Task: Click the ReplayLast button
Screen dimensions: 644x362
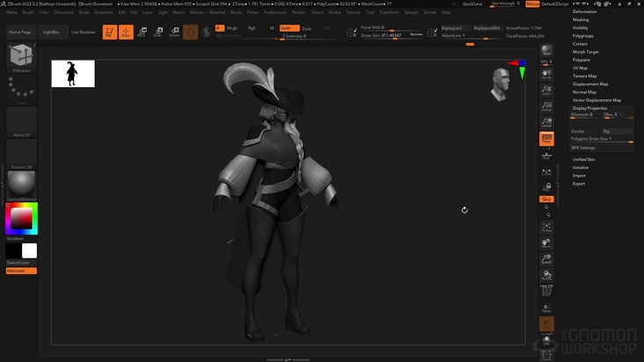Action: (x=455, y=28)
